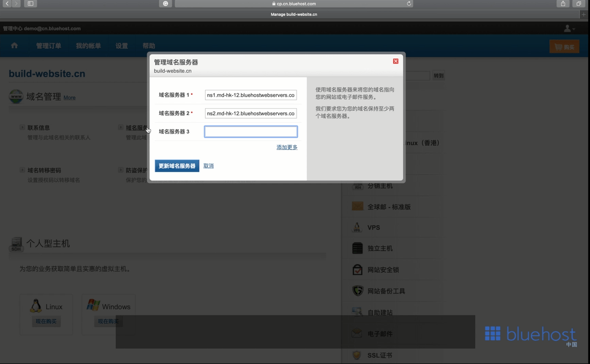Click the 网站备份工具 shield icon
The image size is (590, 364).
pyautogui.click(x=357, y=290)
